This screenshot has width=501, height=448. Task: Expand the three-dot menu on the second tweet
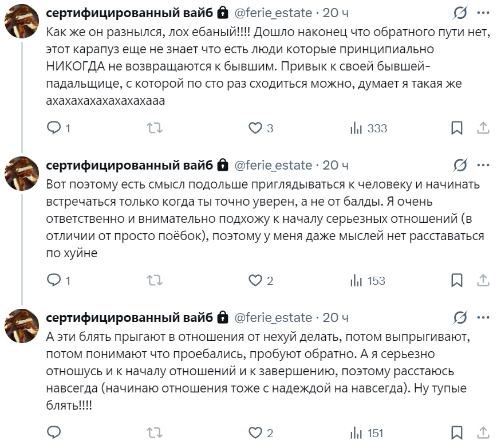pyautogui.click(x=483, y=166)
